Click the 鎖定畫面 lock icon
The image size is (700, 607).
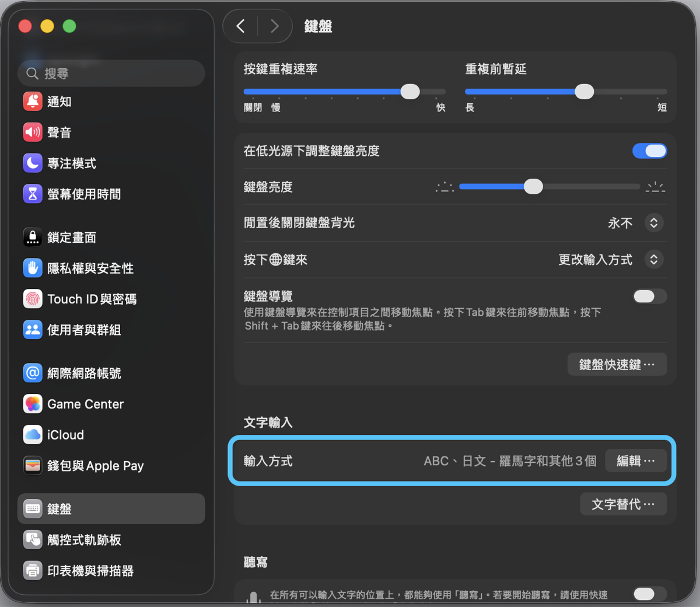point(33,238)
